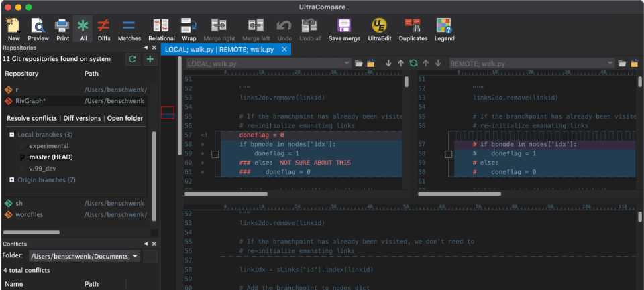Collapse the Local branches node
The image size is (644, 290).
tap(12, 135)
